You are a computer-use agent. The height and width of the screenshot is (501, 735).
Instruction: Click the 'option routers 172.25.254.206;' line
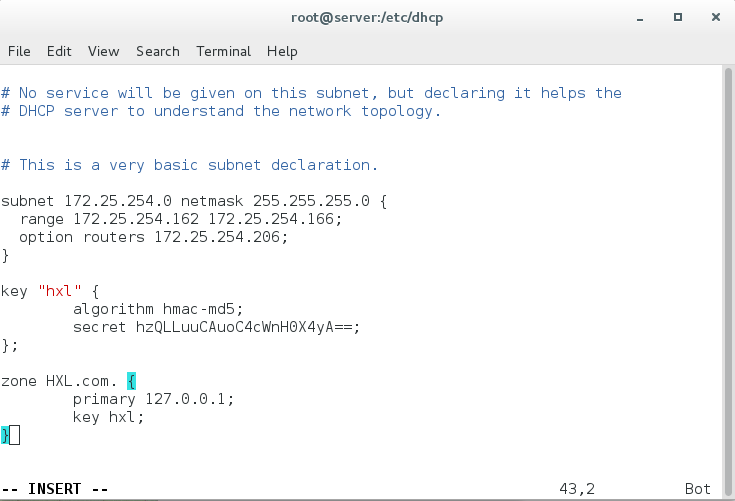click(x=153, y=237)
